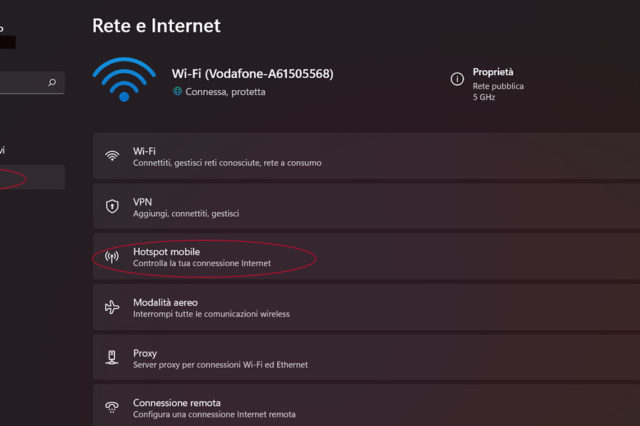Click the globe icon next to Connessa, protetta

click(x=177, y=91)
